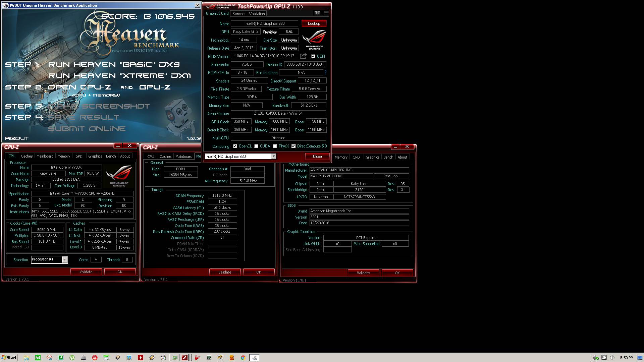Open Caches tab in middle CPU-Z window
The height and width of the screenshot is (362, 644).
coord(165,157)
